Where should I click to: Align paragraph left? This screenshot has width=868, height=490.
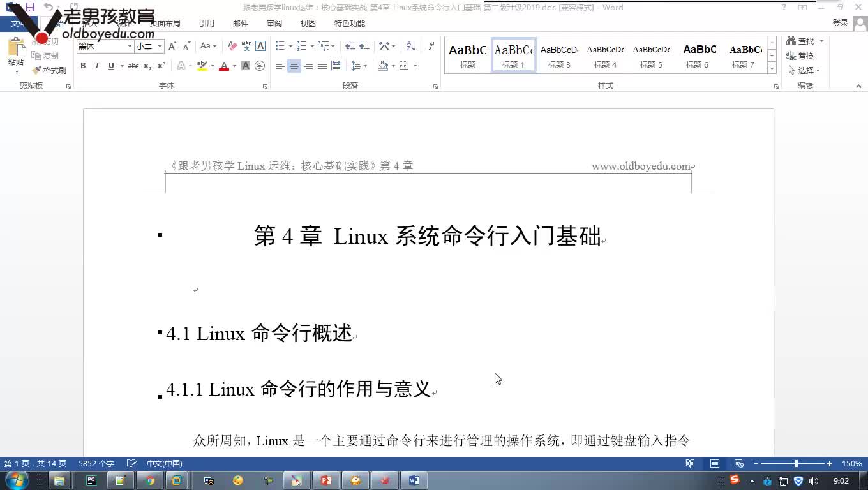click(x=280, y=66)
